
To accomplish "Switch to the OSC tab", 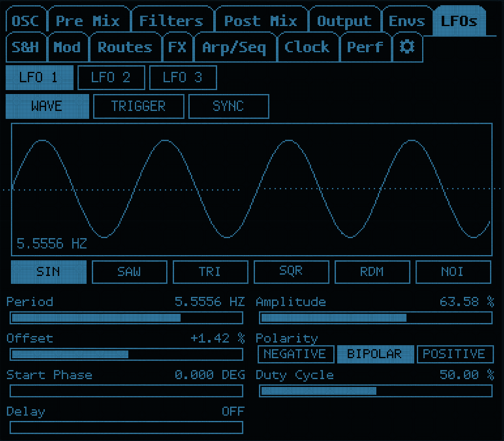I will 26,20.
